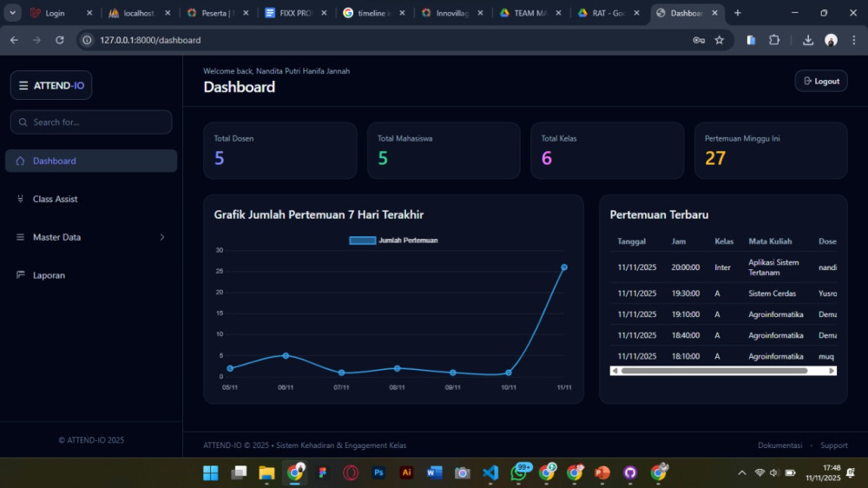Bookmark this page with the star icon
868x488 pixels.
(719, 40)
